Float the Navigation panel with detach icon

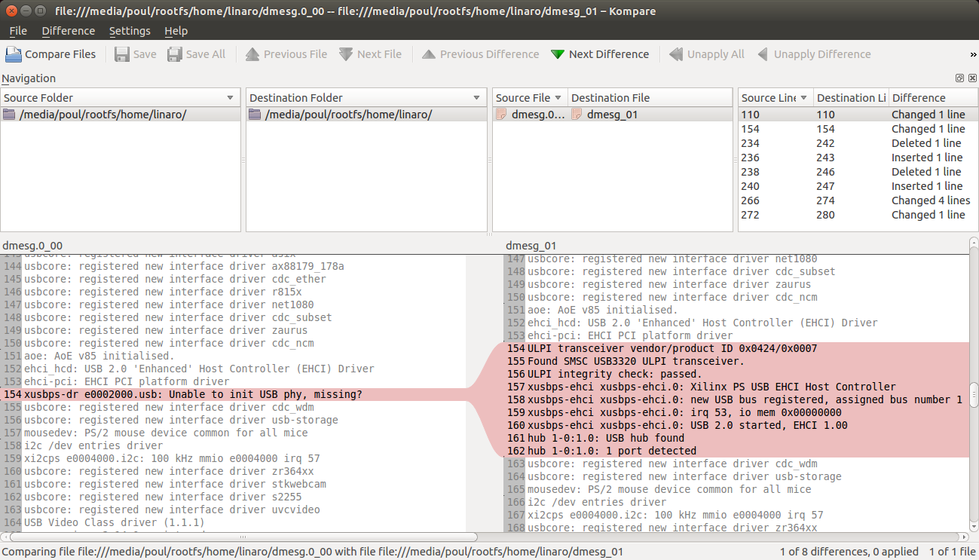click(x=959, y=78)
